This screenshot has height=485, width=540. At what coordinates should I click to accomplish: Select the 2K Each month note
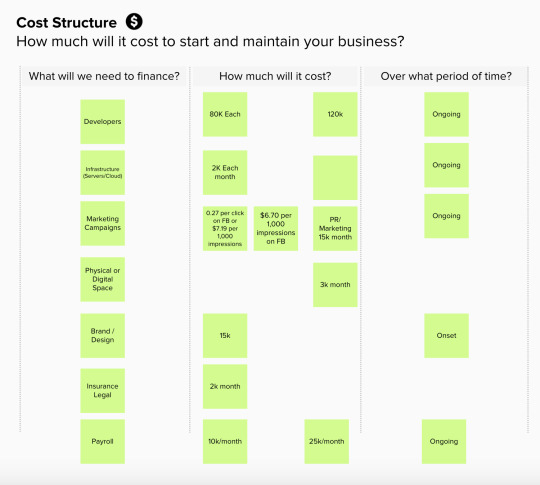pos(225,173)
